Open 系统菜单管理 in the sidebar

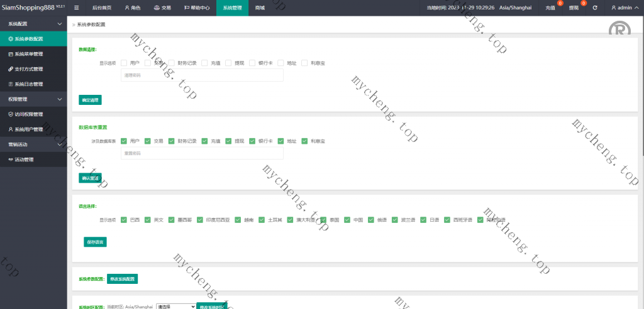(x=29, y=54)
